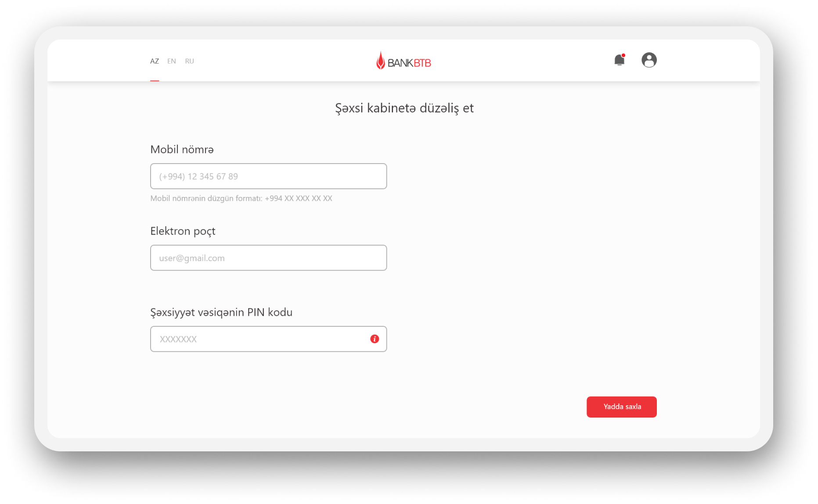Image resolution: width=818 pixels, height=504 pixels.
Task: Click the 'Şəxsiyyət vəsiqənin PIN kodu' label
Action: click(221, 312)
